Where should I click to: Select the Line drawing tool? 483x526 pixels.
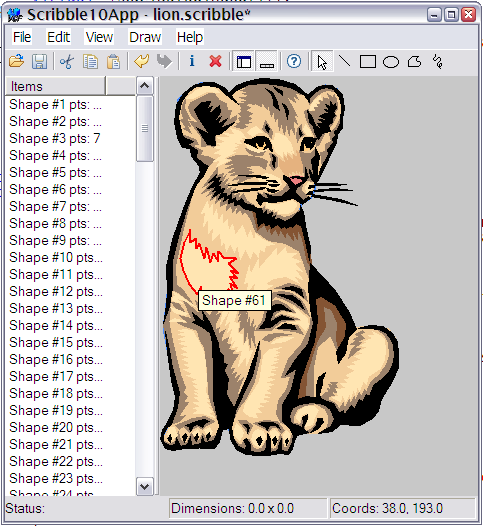tap(344, 61)
